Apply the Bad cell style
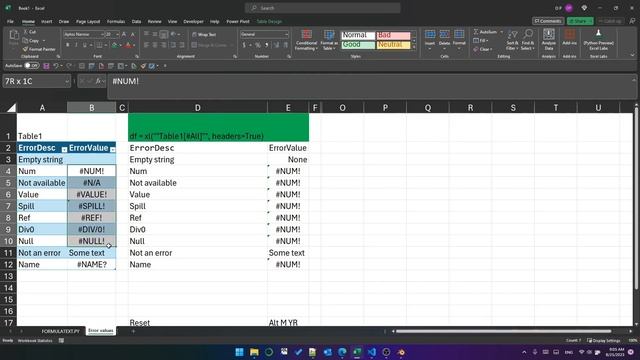This screenshot has height=360, width=640. click(393, 36)
